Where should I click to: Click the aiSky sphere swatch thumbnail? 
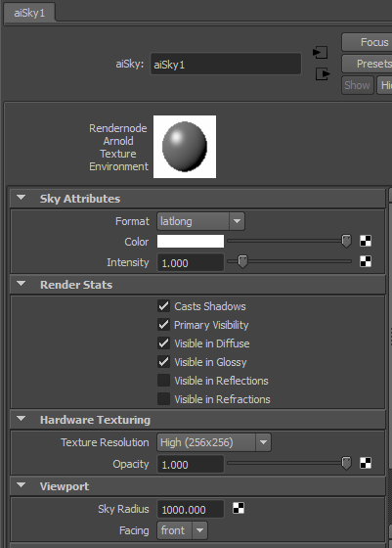pyautogui.click(x=185, y=147)
